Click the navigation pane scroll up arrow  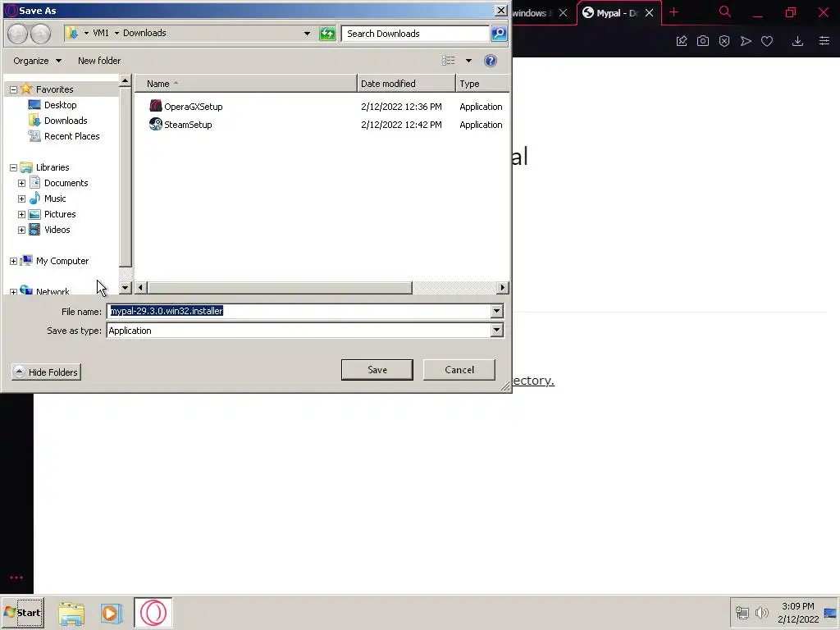click(x=126, y=81)
